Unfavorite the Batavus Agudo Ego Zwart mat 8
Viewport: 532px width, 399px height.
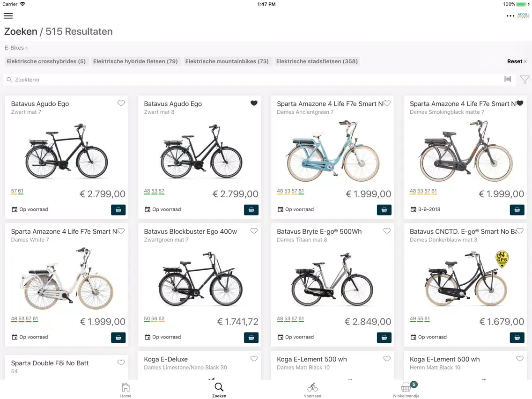(x=254, y=103)
